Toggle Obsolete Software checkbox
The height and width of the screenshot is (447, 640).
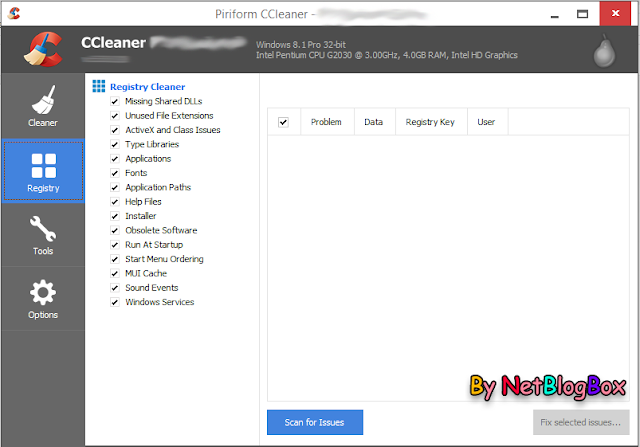coord(115,230)
